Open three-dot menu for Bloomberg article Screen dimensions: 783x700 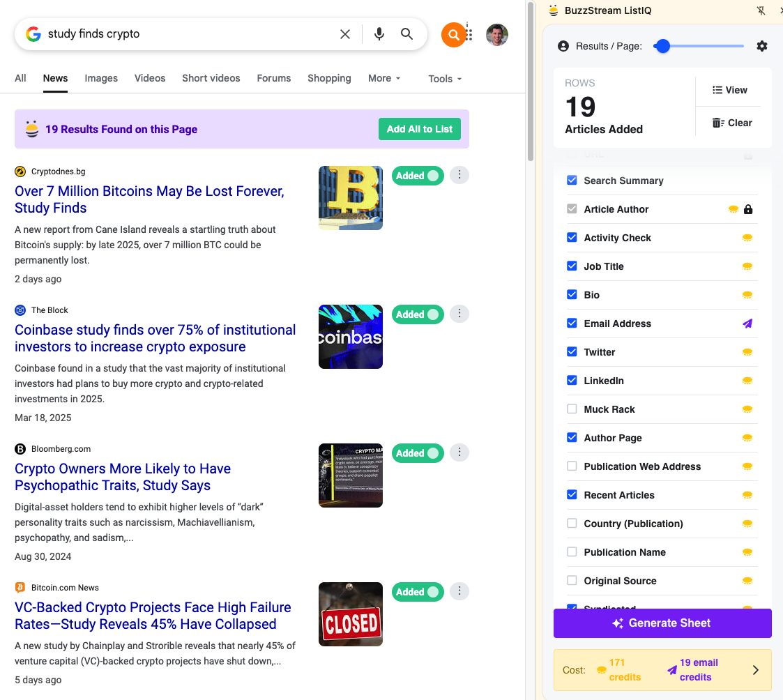pyautogui.click(x=459, y=453)
